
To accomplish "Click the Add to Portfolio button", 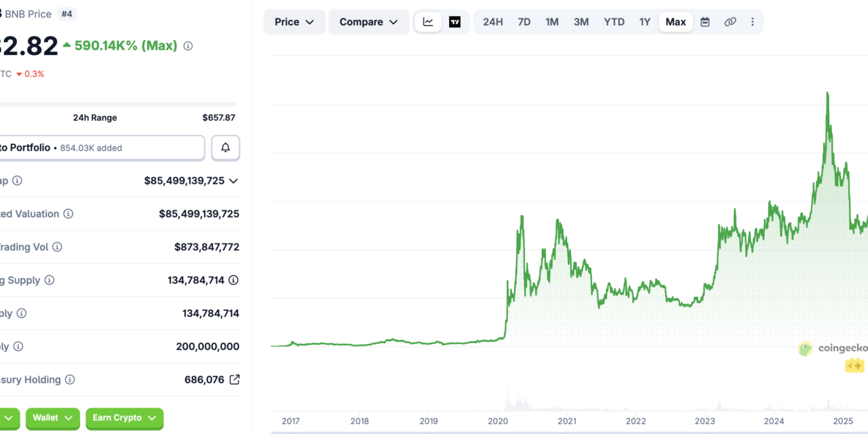I will tap(102, 148).
